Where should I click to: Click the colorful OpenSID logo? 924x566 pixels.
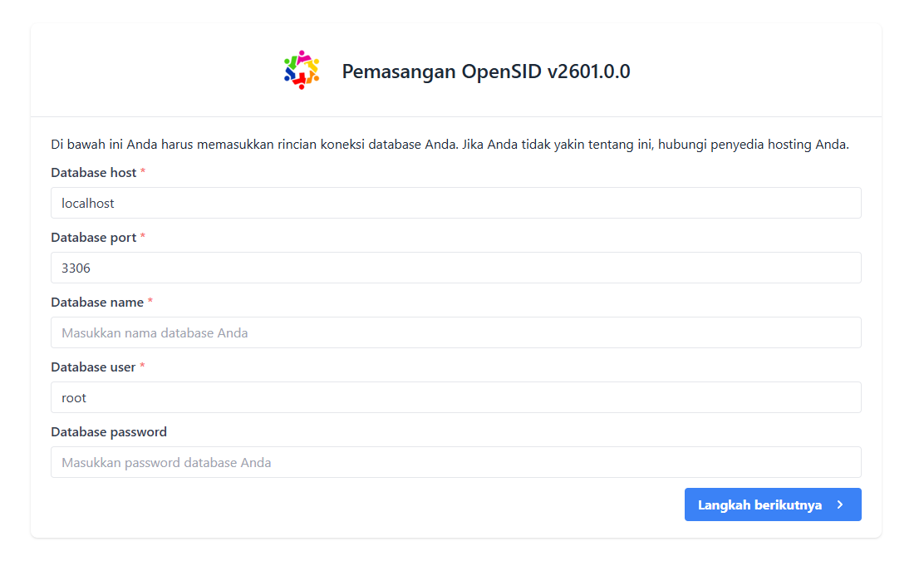coord(302,70)
